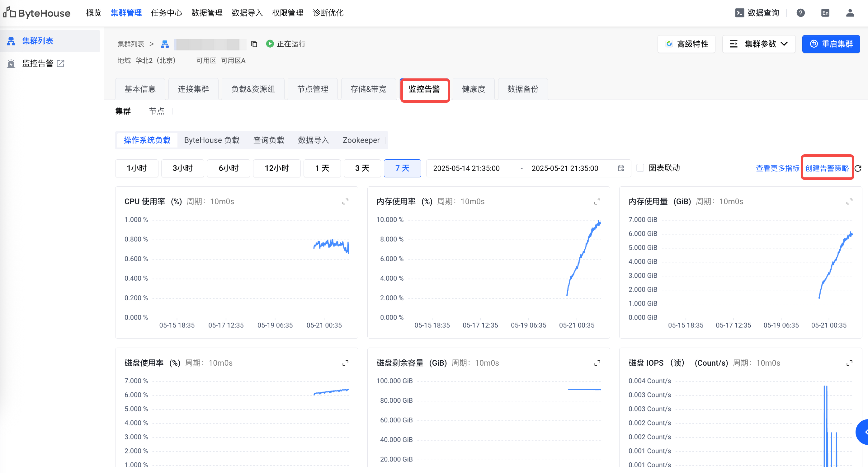The image size is (868, 473).
Task: Open the 查看更多指标 link
Action: click(x=778, y=168)
